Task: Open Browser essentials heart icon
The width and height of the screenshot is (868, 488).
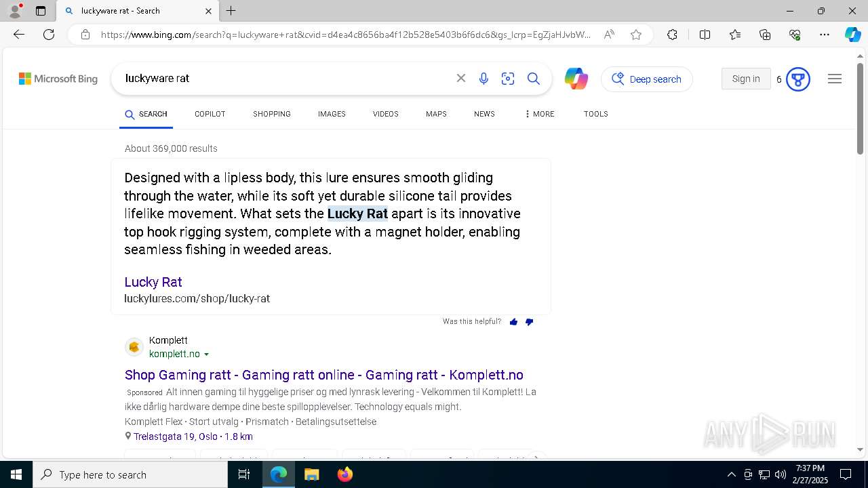Action: (x=795, y=35)
